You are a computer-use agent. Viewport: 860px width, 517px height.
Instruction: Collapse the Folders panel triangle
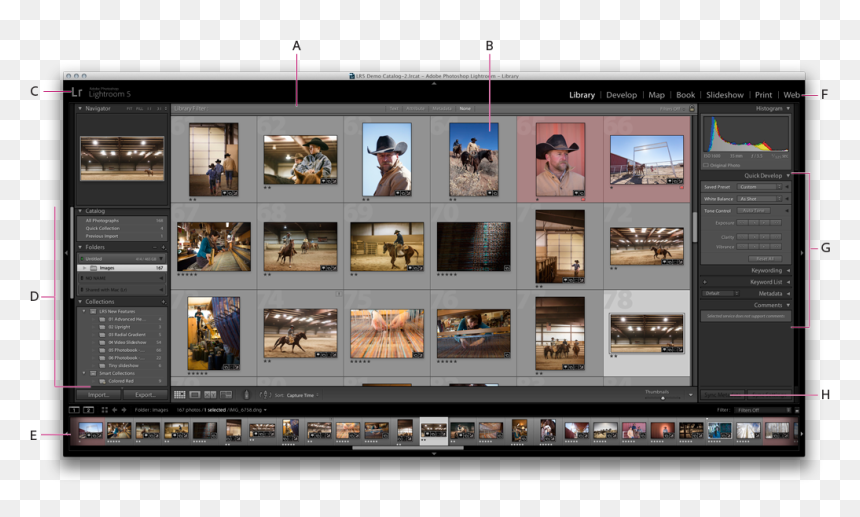tap(80, 247)
